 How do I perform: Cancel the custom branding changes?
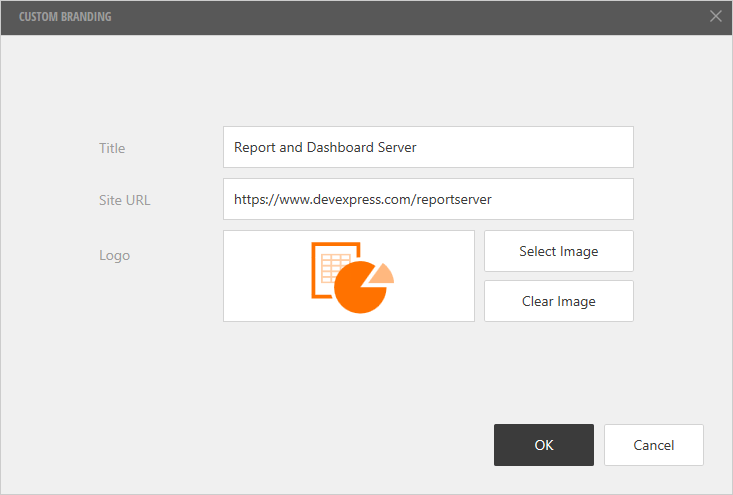click(x=653, y=445)
